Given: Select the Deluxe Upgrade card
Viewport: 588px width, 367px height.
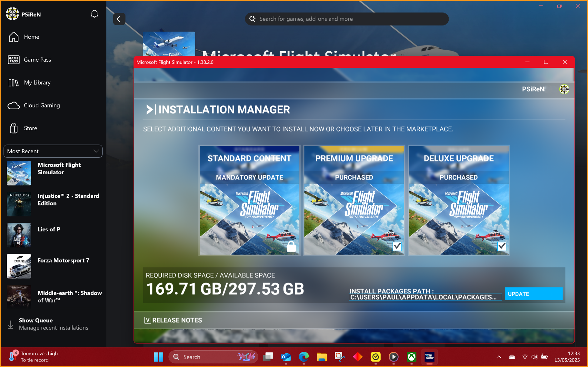Looking at the screenshot, I should pyautogui.click(x=459, y=200).
